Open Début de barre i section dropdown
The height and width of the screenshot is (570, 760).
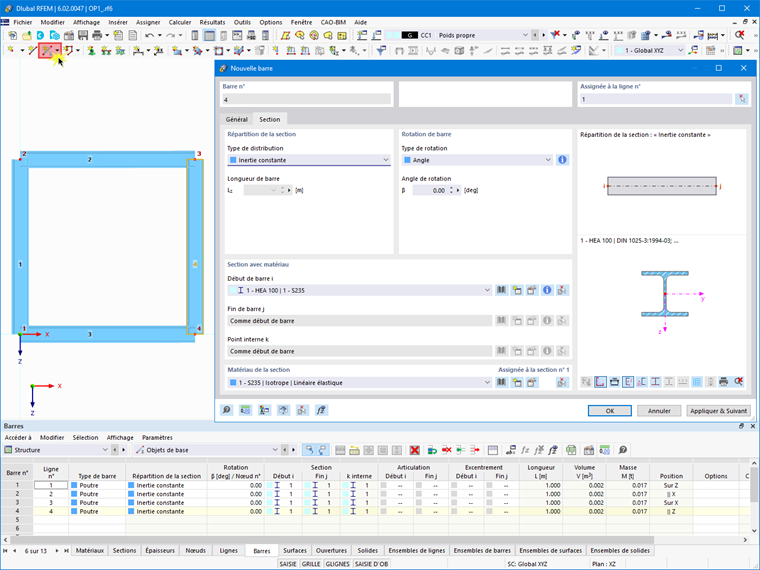click(x=360, y=290)
